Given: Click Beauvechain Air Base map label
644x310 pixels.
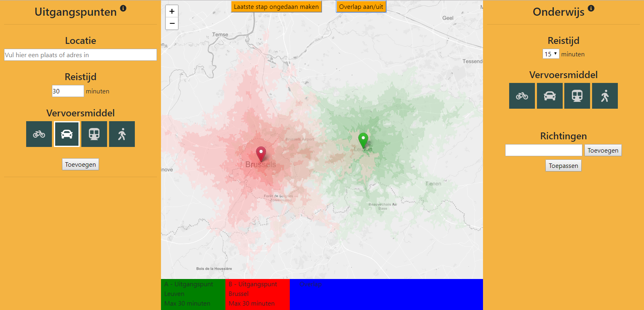Looking at the screenshot, I should pyautogui.click(x=383, y=206).
